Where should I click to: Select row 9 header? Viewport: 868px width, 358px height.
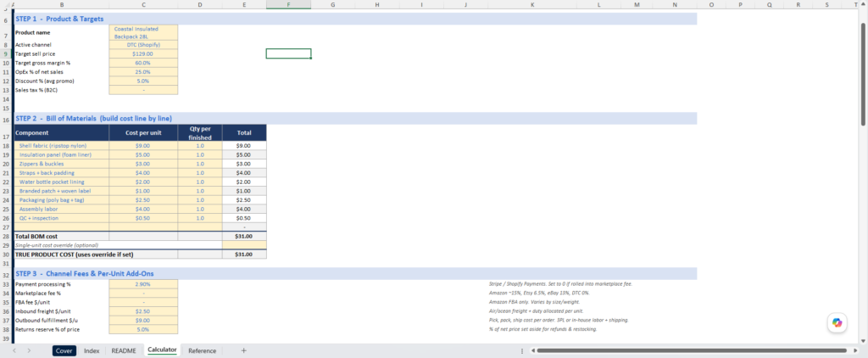5,53
